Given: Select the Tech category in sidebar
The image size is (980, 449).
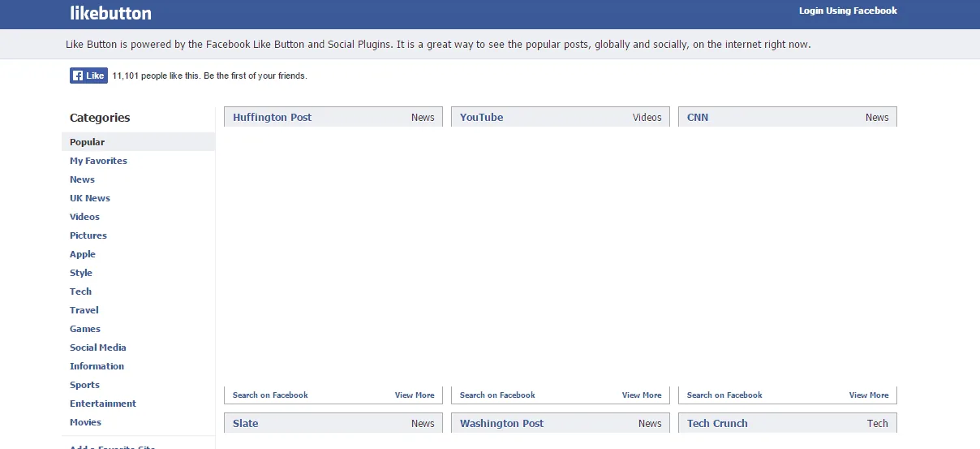Looking at the screenshot, I should pyautogui.click(x=80, y=291).
